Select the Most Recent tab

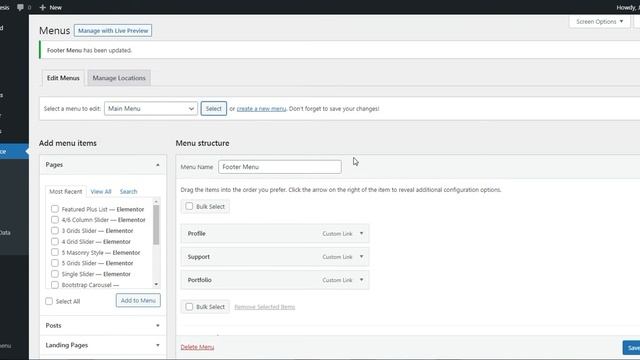click(66, 191)
